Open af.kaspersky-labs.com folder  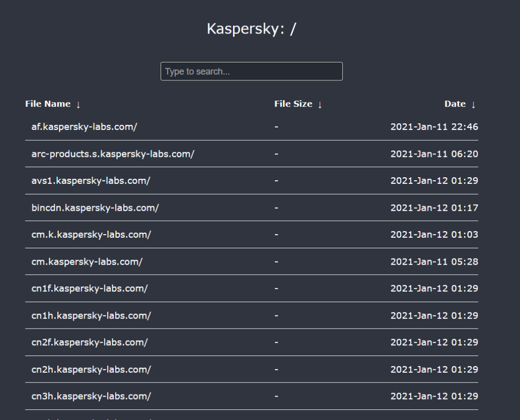(84, 127)
